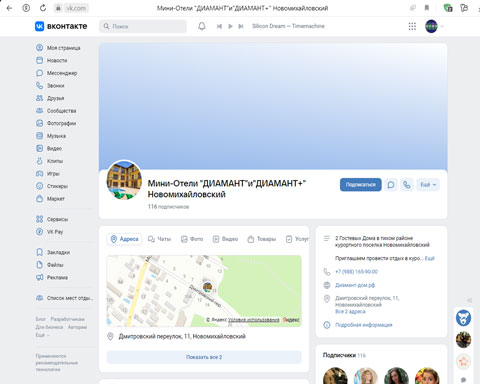This screenshot has height=384, width=480.
Task: Open the Диамант-дом.рф website link
Action: click(x=355, y=285)
